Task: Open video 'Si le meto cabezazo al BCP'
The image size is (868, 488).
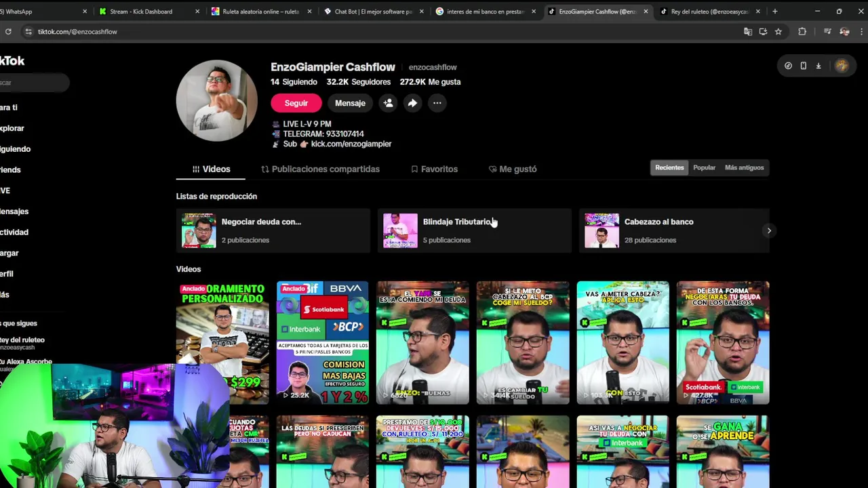Action: [523, 343]
